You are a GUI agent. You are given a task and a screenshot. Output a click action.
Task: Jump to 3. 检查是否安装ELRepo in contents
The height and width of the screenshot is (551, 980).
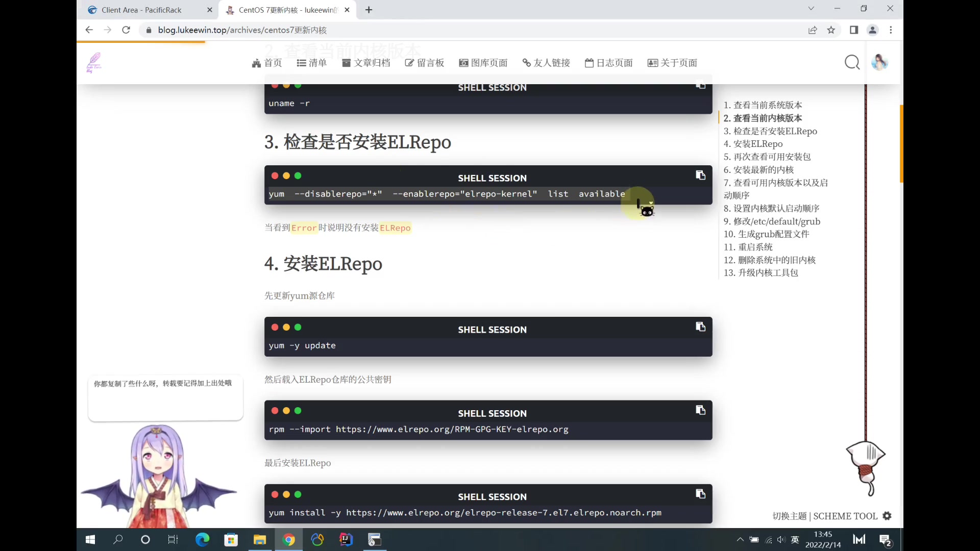[770, 131]
